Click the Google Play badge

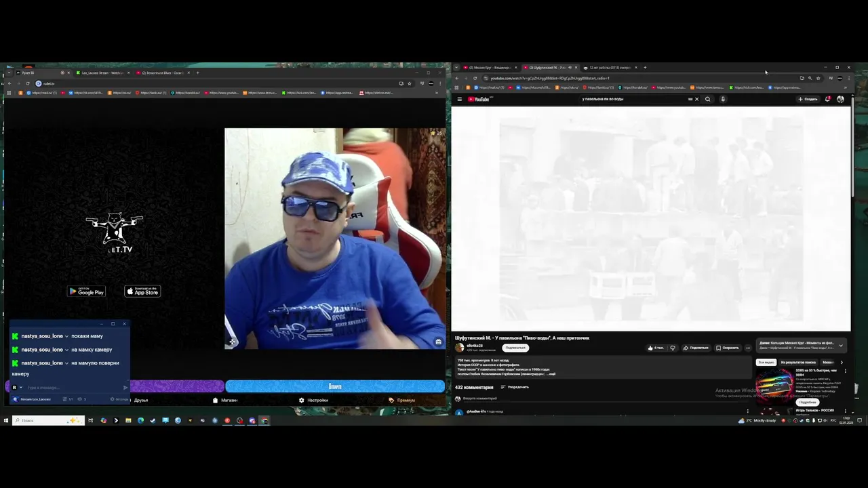pyautogui.click(x=86, y=291)
